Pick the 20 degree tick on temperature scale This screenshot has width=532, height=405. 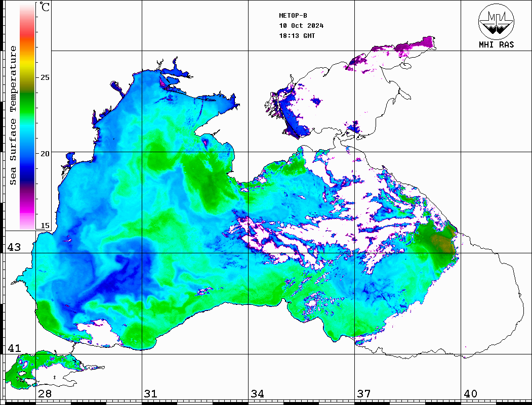click(45, 153)
